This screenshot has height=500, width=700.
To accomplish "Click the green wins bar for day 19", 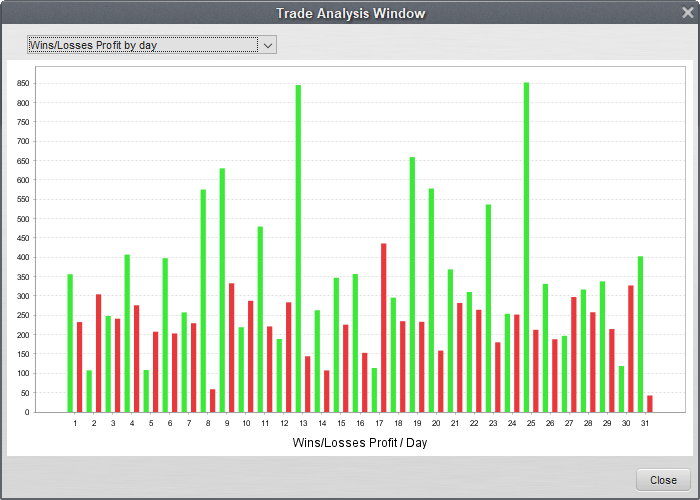I will click(412, 284).
